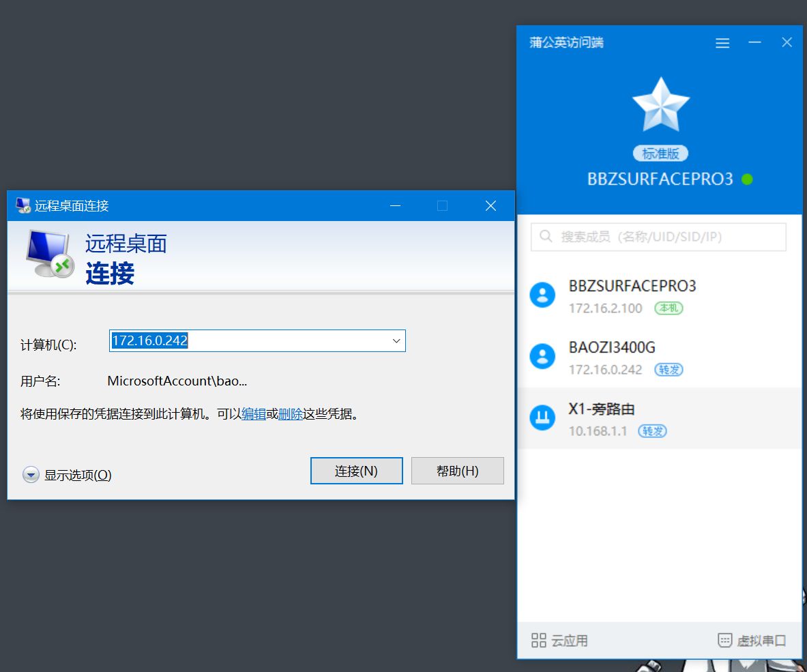Click the IP address 172.16.2.100
807x672 pixels.
point(605,308)
